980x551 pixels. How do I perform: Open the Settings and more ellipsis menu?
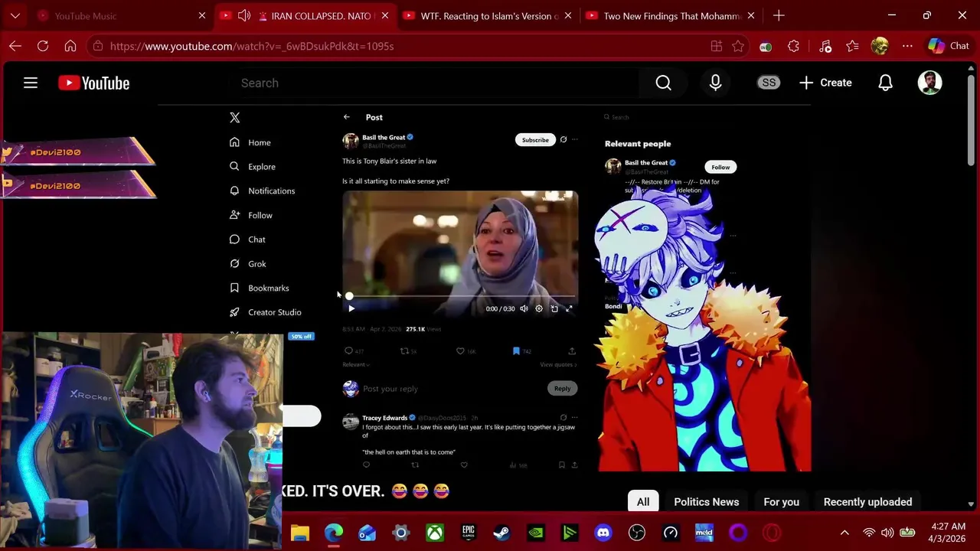(907, 46)
